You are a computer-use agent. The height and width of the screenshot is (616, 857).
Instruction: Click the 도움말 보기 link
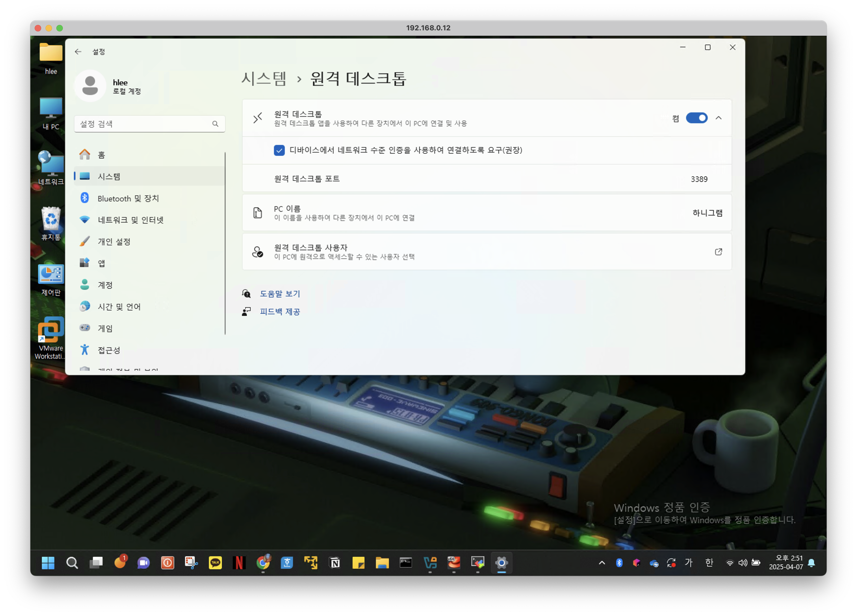[x=280, y=294]
